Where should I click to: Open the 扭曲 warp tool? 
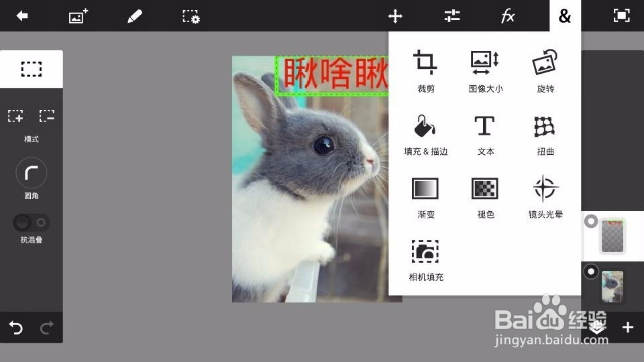coord(545,135)
